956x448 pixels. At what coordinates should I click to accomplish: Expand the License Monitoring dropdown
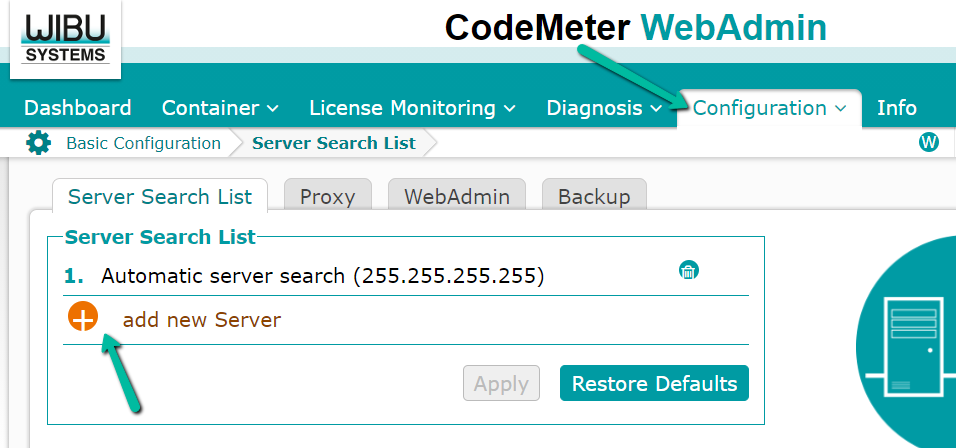tap(413, 108)
